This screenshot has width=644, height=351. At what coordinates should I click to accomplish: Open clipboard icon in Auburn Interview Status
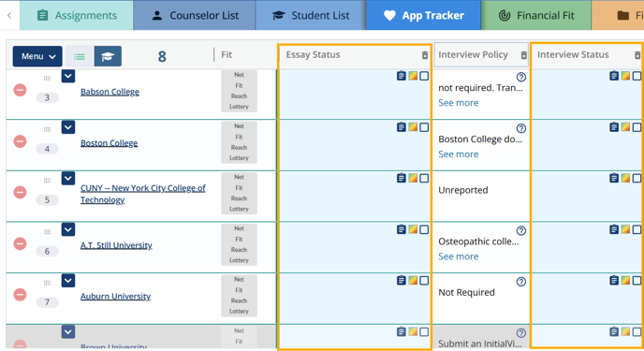[x=614, y=281]
